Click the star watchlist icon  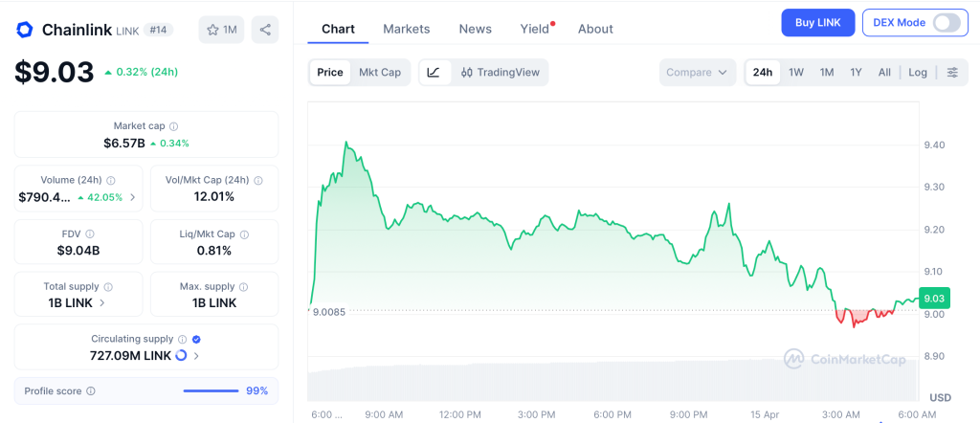pyautogui.click(x=213, y=30)
